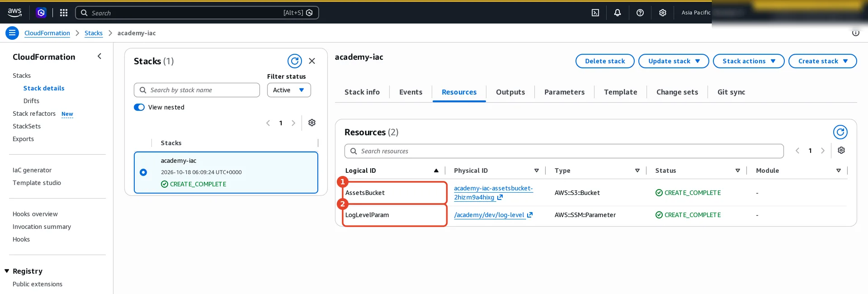868x294 pixels.
Task: Sort by the Physical ID column
Action: [537, 171]
